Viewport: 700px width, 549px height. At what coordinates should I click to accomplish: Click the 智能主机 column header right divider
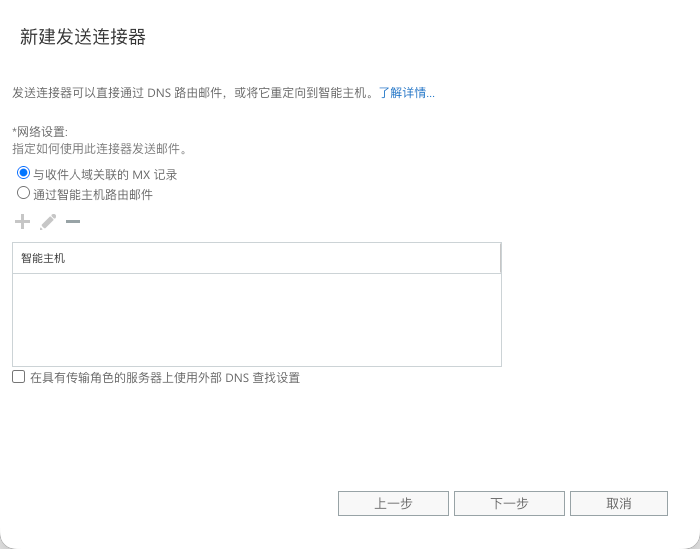500,258
